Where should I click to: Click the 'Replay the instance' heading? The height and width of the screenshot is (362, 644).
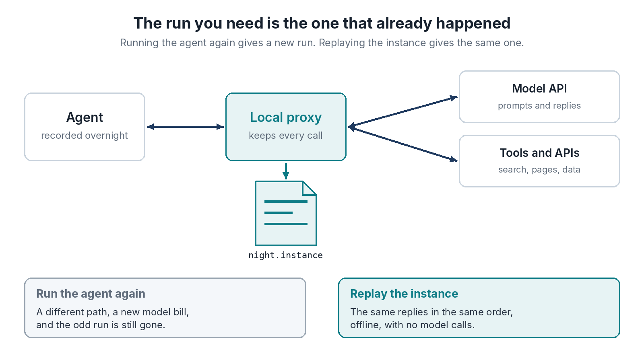click(x=404, y=294)
